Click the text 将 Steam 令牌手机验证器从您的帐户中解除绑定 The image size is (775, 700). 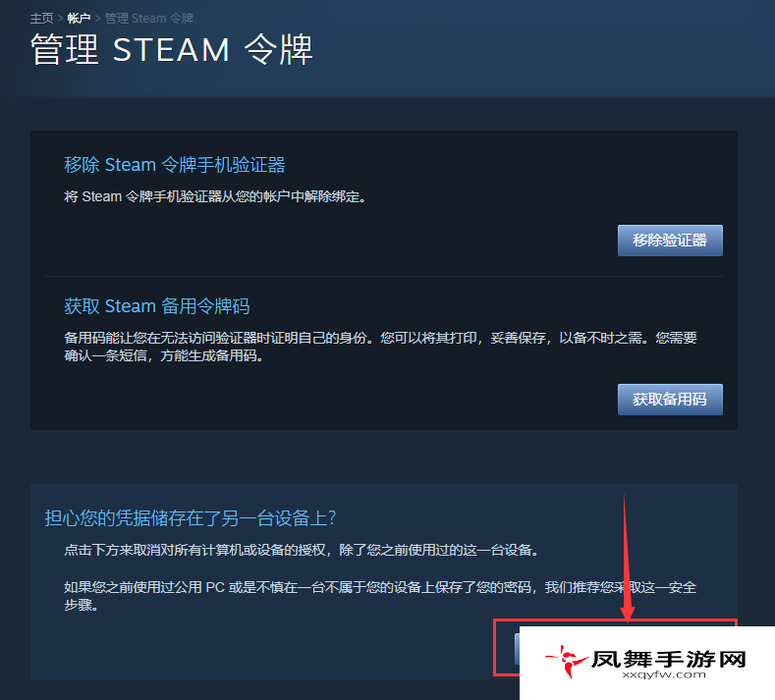[x=215, y=196]
